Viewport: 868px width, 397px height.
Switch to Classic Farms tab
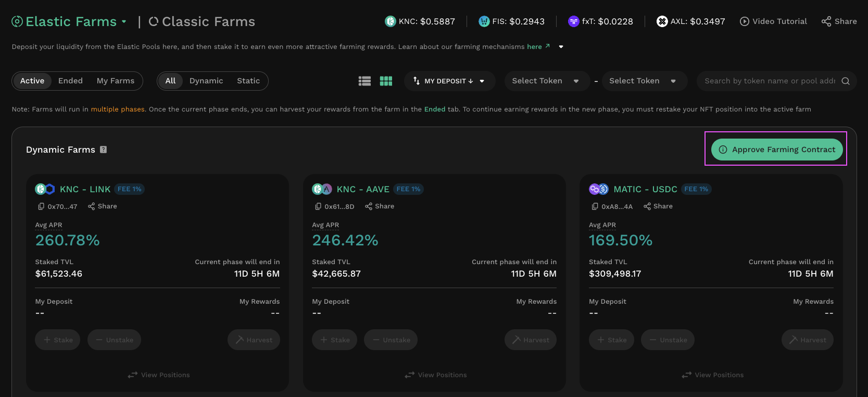point(202,21)
